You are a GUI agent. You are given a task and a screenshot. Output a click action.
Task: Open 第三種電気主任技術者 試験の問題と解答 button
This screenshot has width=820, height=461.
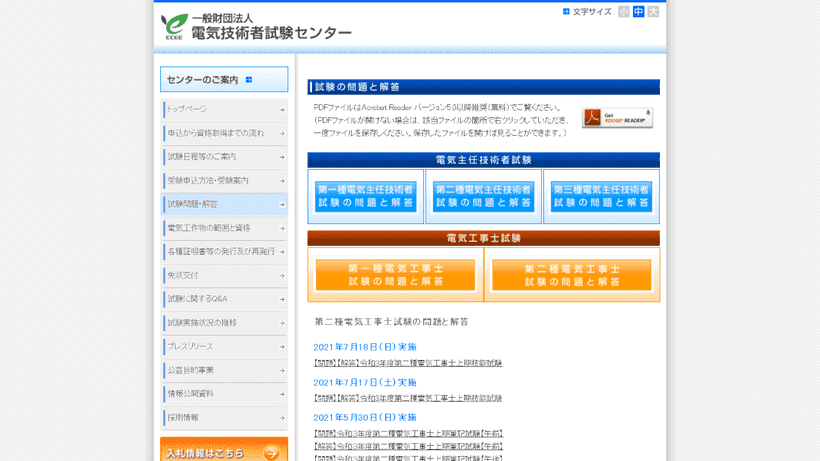601,197
